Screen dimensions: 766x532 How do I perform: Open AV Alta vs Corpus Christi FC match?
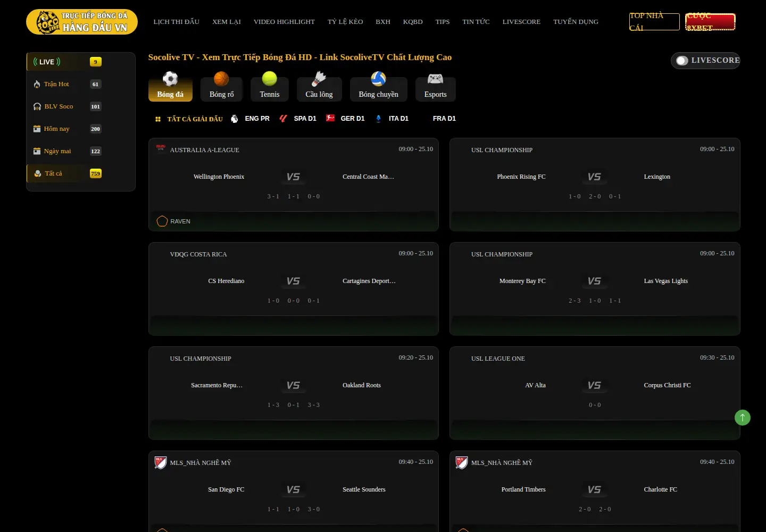595,393
